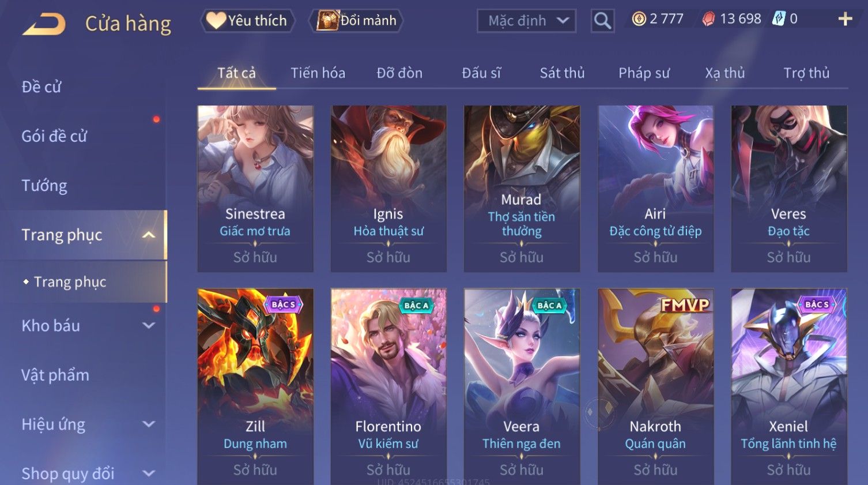Open Đổi mảnh chest exchange
The width and height of the screenshot is (868, 485).
pyautogui.click(x=356, y=21)
